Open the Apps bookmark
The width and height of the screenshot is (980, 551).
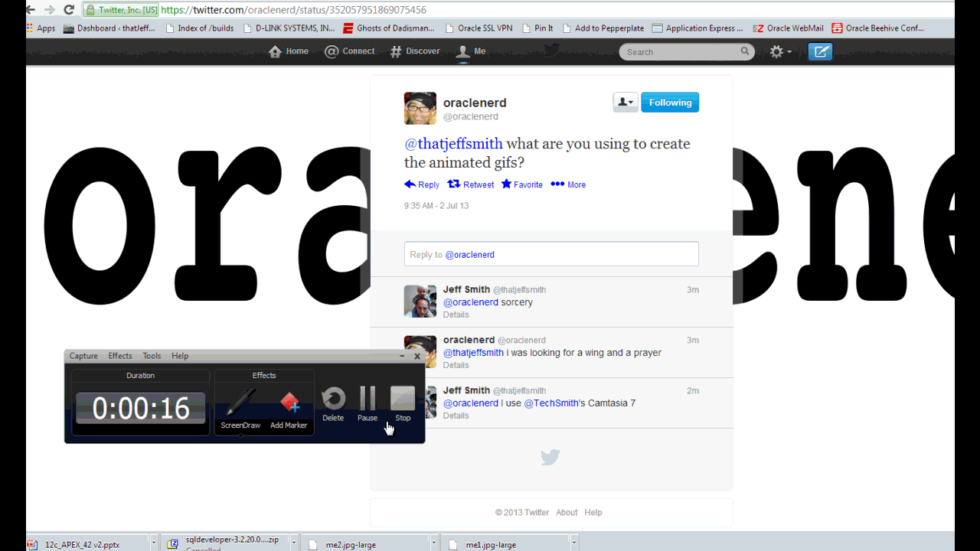tap(41, 28)
